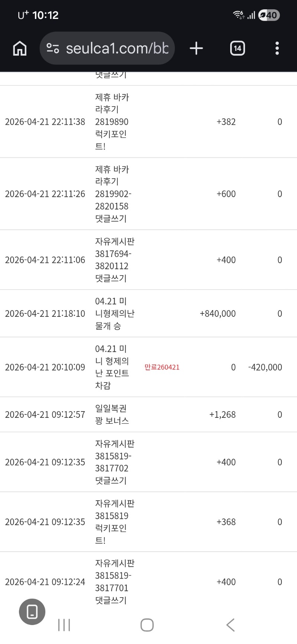Screen dimensions: 297x644
Task: Open Chrome three-dot overflow menu
Action: coord(277,48)
